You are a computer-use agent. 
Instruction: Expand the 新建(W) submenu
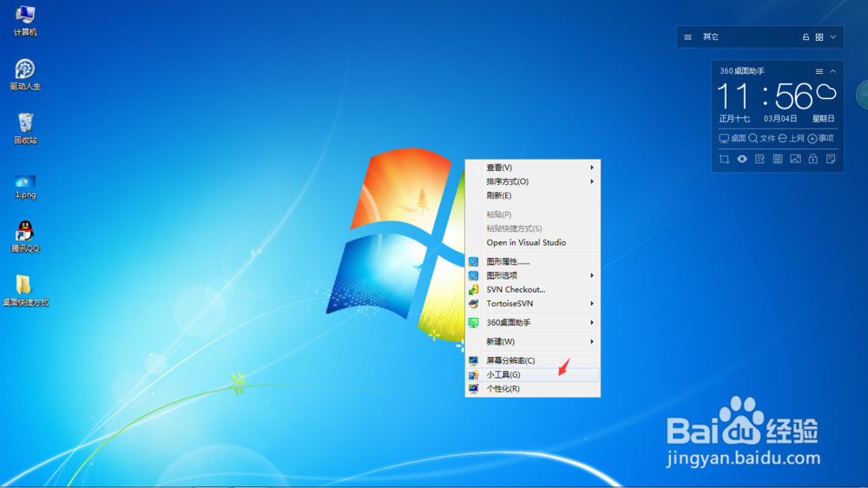533,341
